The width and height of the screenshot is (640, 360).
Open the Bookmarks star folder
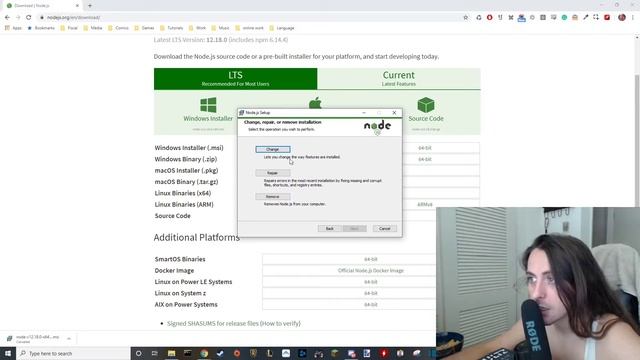tap(41, 28)
